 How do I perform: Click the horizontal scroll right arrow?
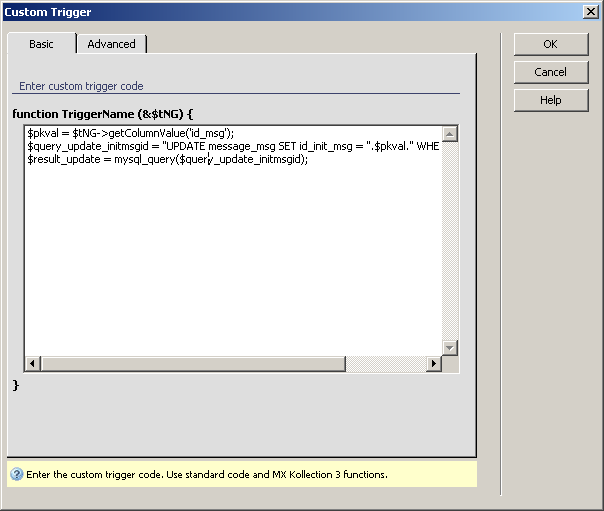click(x=433, y=364)
